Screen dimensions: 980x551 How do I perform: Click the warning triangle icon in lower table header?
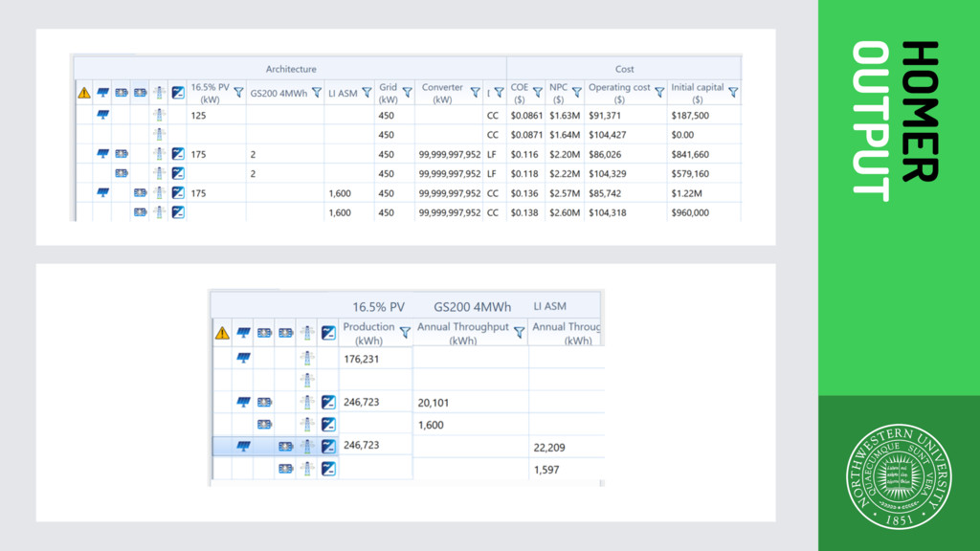pos(222,333)
